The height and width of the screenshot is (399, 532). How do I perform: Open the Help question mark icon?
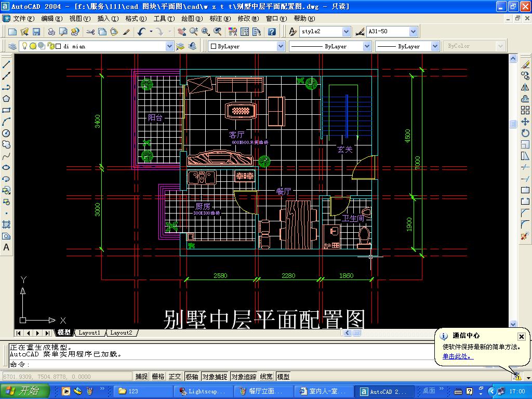[272, 32]
